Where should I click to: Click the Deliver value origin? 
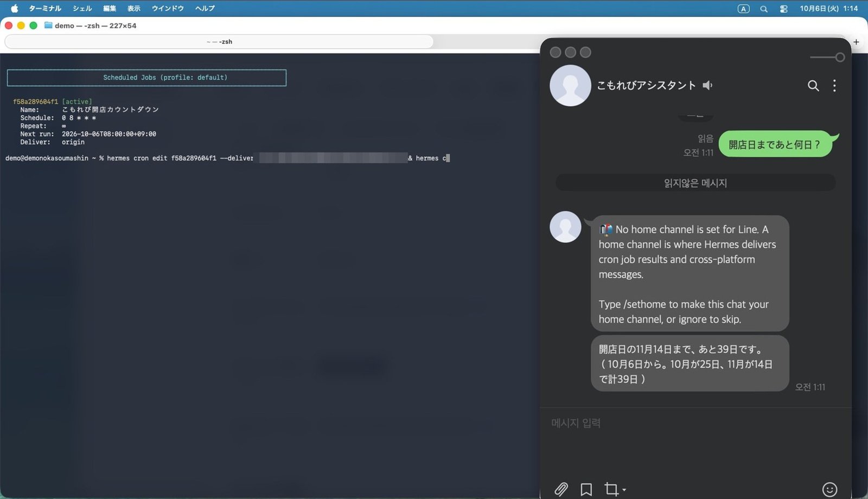[x=73, y=142]
